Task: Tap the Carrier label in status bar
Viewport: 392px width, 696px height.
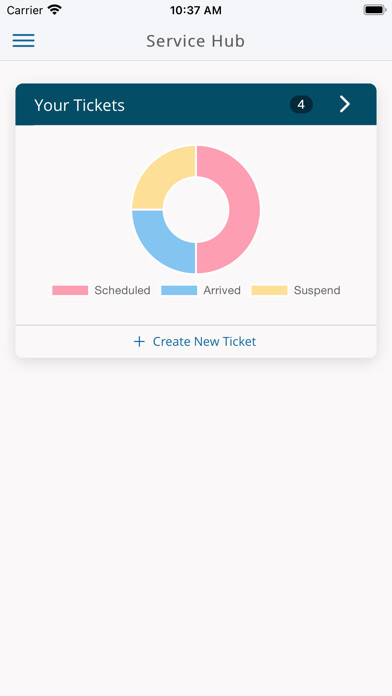Action: (25, 10)
